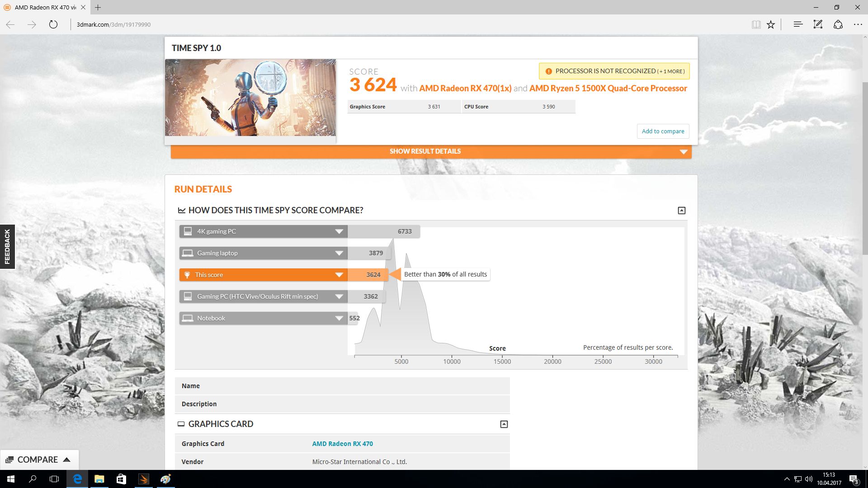The image size is (868, 488).
Task: Open the FEEDBACK side tab
Action: point(7,246)
